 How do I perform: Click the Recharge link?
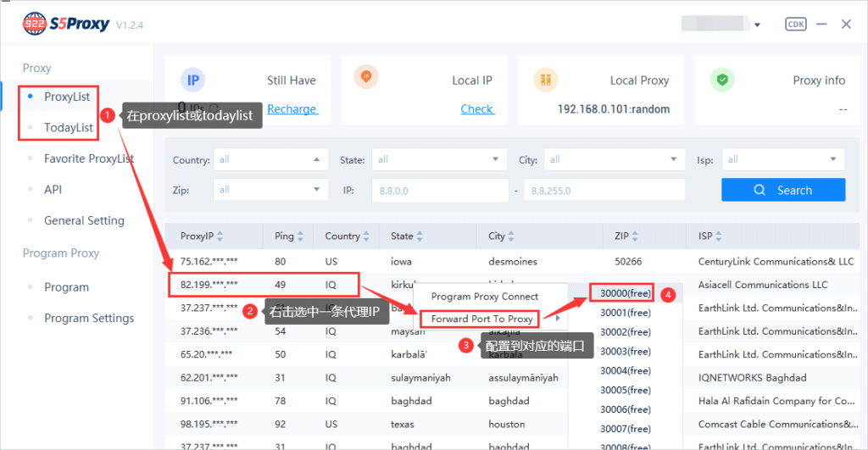[x=292, y=109]
